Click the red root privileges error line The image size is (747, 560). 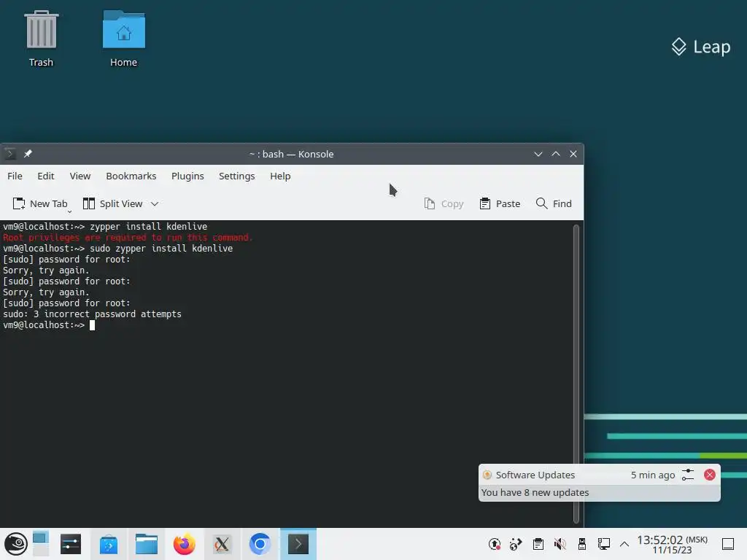click(127, 237)
